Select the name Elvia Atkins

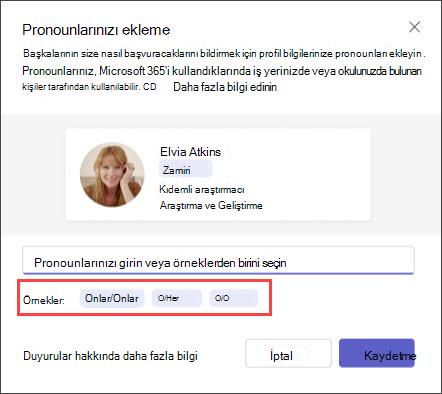click(190, 152)
